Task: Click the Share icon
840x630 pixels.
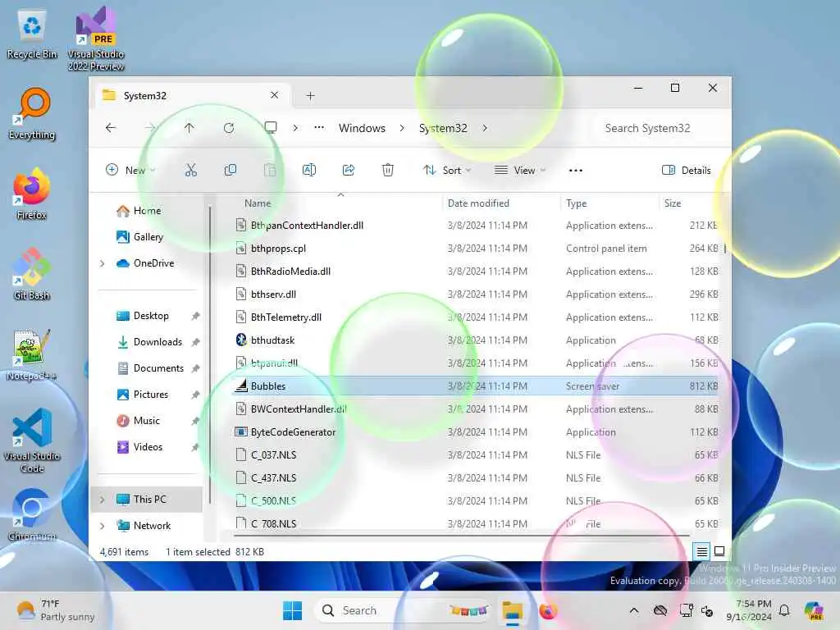Action: [x=349, y=171]
